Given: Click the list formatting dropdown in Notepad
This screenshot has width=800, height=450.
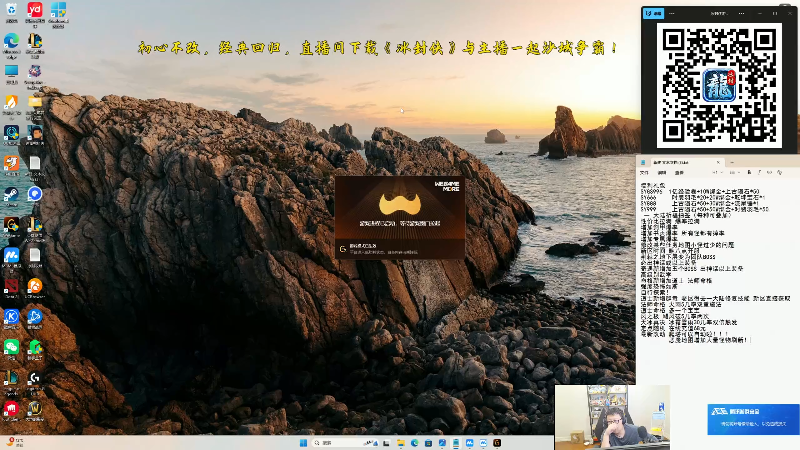Looking at the screenshot, I should 734,172.
